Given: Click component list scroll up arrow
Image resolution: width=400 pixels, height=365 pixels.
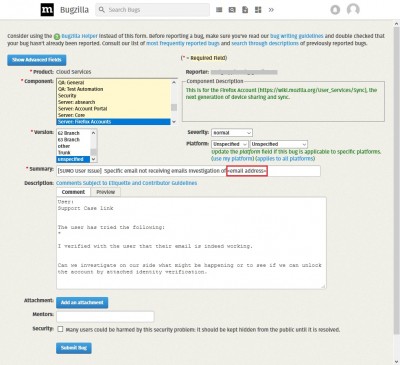Looking at the screenshot, I should 174,82.
